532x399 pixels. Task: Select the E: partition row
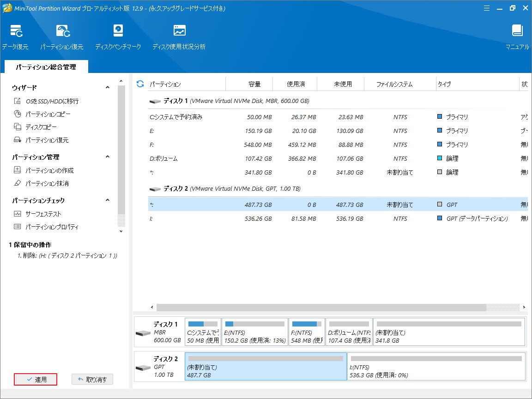pyautogui.click(x=338, y=131)
